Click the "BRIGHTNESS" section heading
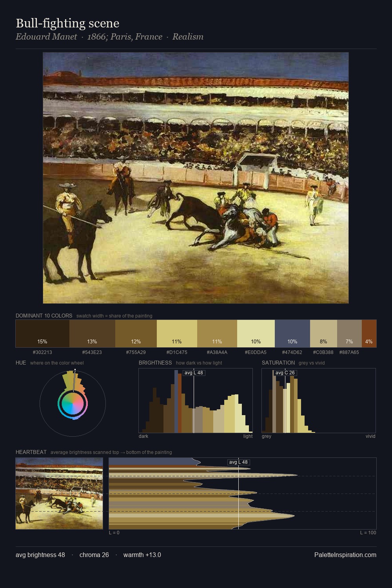The image size is (392, 588). 155,363
